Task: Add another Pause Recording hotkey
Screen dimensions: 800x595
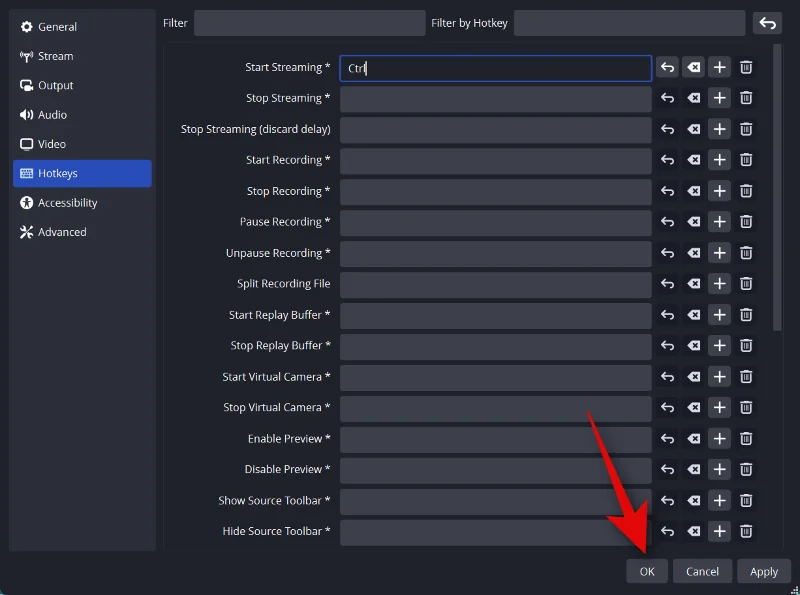Action: 719,222
